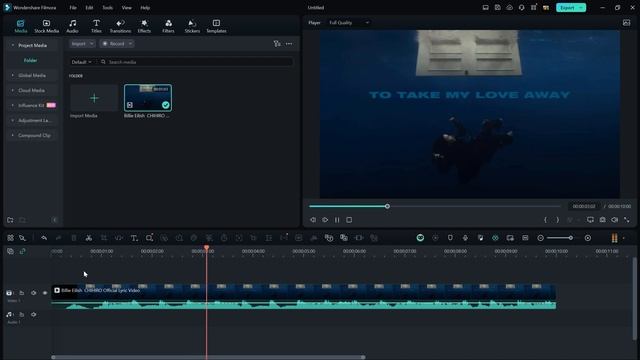640x360 pixels.
Task: Open the Stickers tab
Action: pyautogui.click(x=192, y=26)
